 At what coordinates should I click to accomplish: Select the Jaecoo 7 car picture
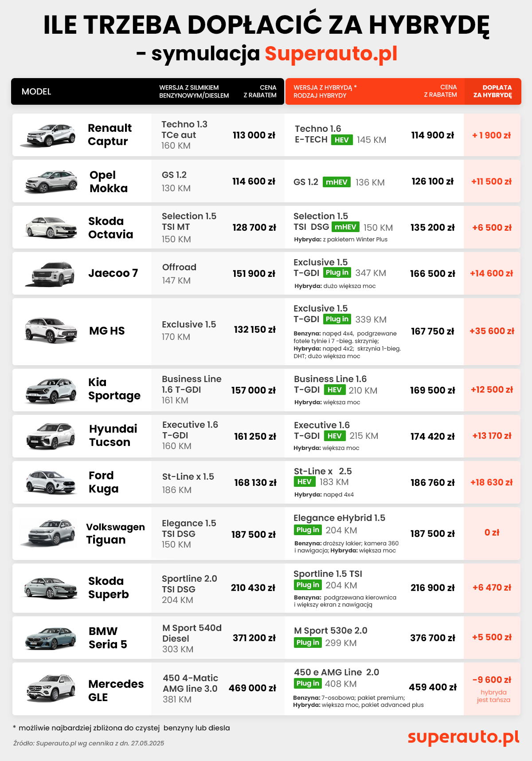click(x=50, y=274)
